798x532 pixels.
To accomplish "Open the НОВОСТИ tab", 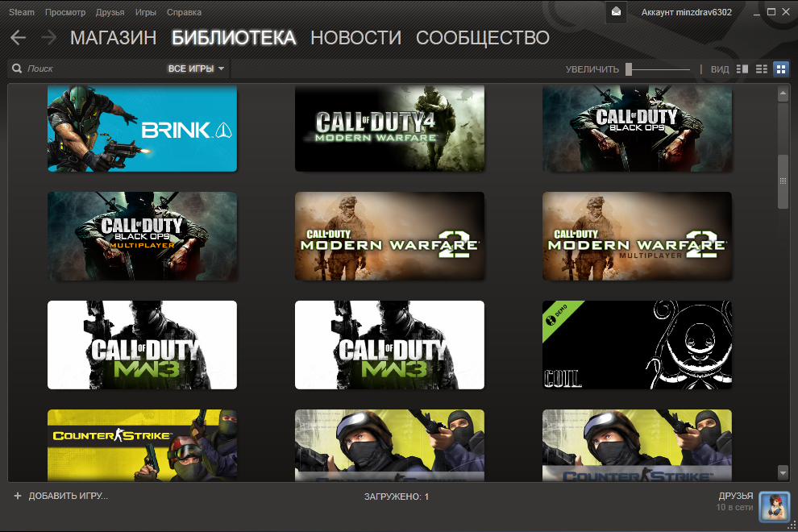I will click(x=355, y=38).
